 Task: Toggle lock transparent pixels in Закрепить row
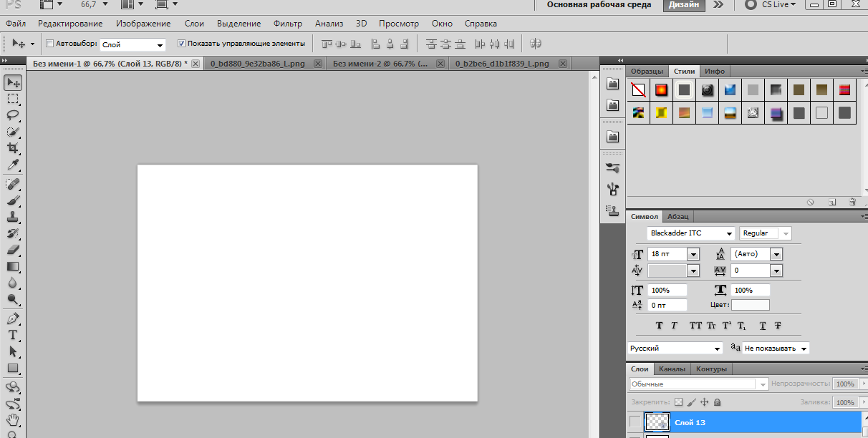tap(679, 402)
